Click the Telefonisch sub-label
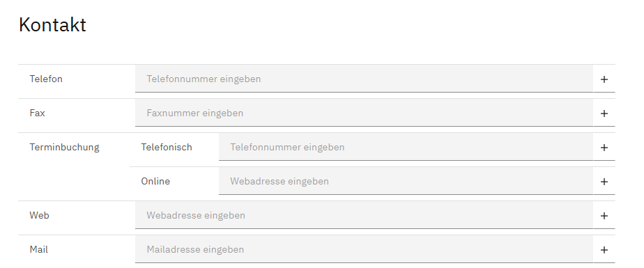This screenshot has width=644, height=268. coord(167,147)
